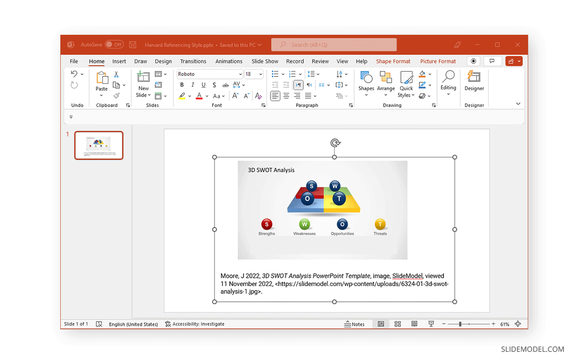Image resolution: width=588 pixels, height=364 pixels.
Task: Insert a numbered list
Action: point(293,74)
